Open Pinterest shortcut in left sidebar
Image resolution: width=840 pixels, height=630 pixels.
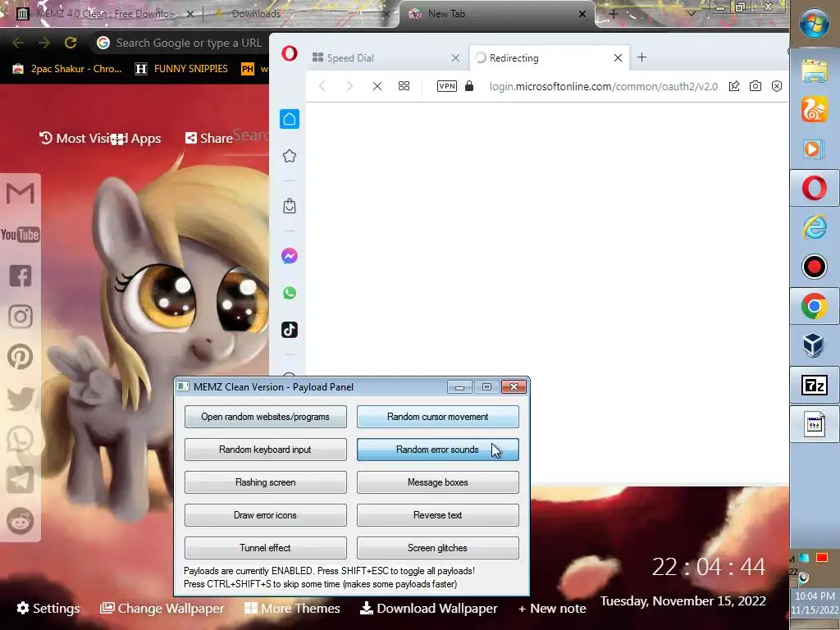(x=21, y=357)
